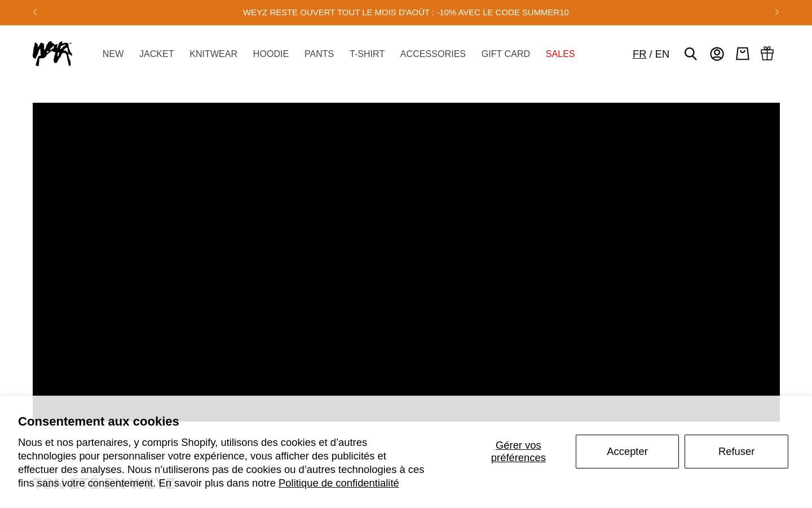The image size is (812, 508).
Task: Show next announcement with right chevron
Action: point(777,12)
